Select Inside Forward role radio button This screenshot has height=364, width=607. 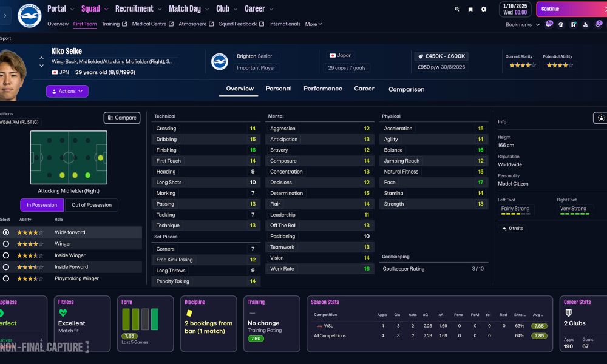click(x=6, y=267)
